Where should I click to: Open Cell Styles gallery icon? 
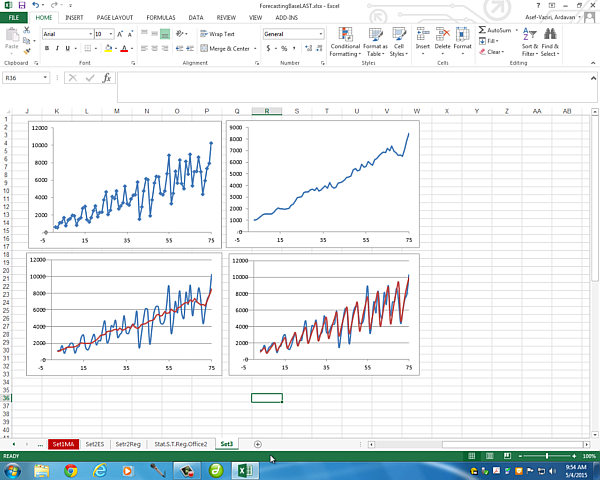coord(399,34)
